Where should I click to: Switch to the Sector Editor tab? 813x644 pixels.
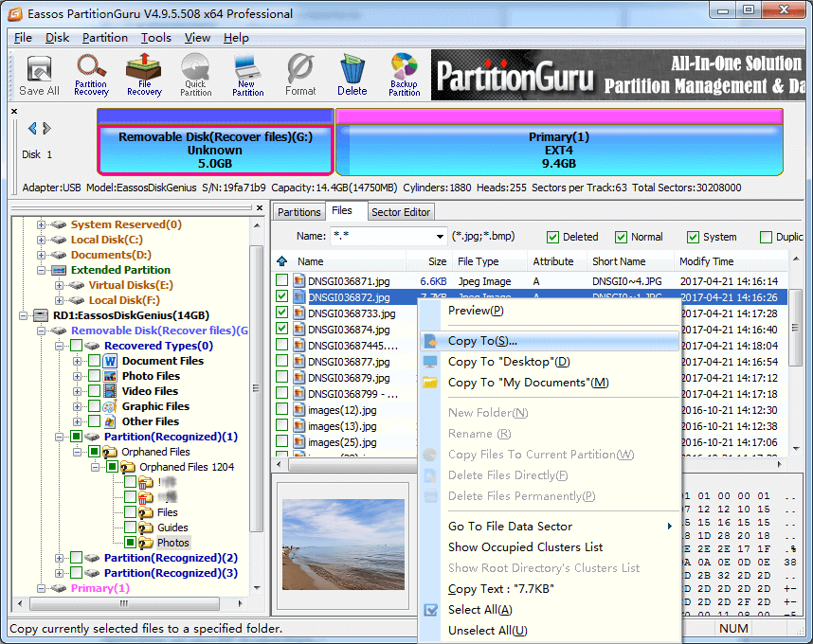point(401,212)
